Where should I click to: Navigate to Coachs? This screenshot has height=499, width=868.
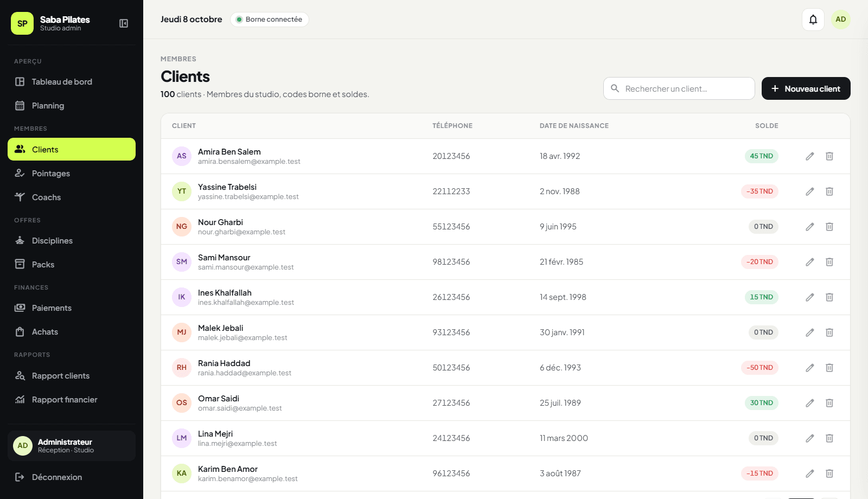pos(72,197)
